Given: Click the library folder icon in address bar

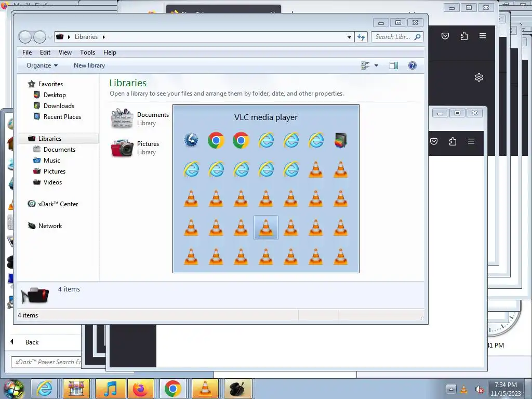Looking at the screenshot, I should pyautogui.click(x=60, y=37).
